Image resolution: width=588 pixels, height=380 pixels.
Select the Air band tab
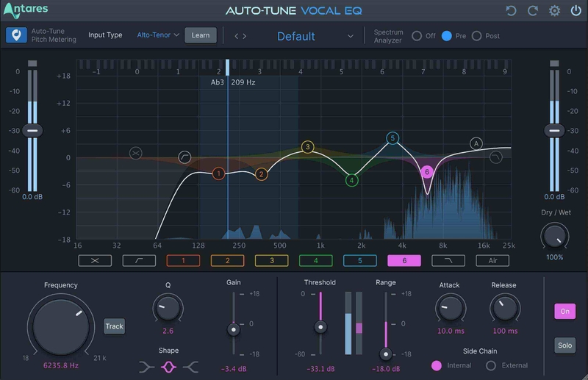pyautogui.click(x=492, y=260)
